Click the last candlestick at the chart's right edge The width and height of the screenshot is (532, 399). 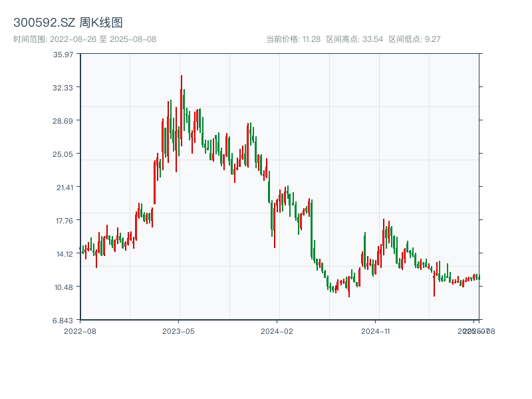477,277
